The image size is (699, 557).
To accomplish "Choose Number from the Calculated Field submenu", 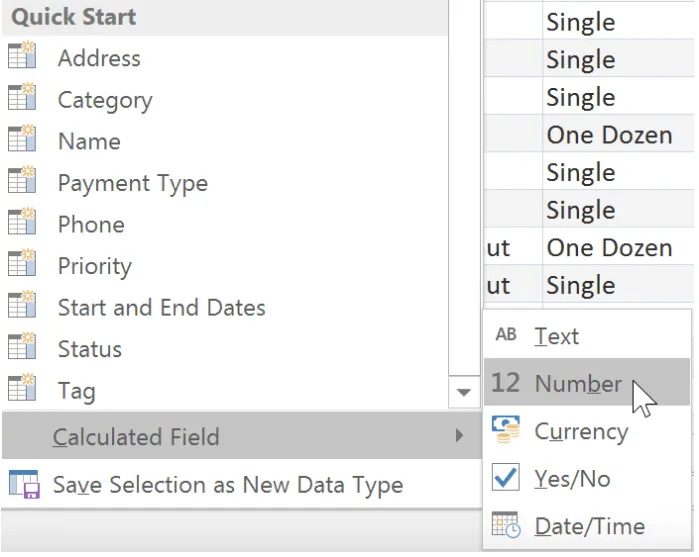I will click(578, 383).
